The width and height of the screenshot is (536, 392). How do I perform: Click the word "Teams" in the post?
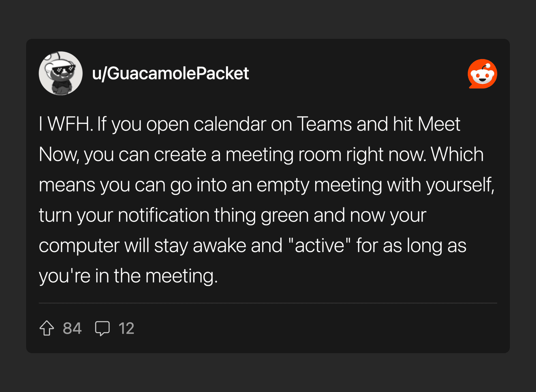(324, 124)
